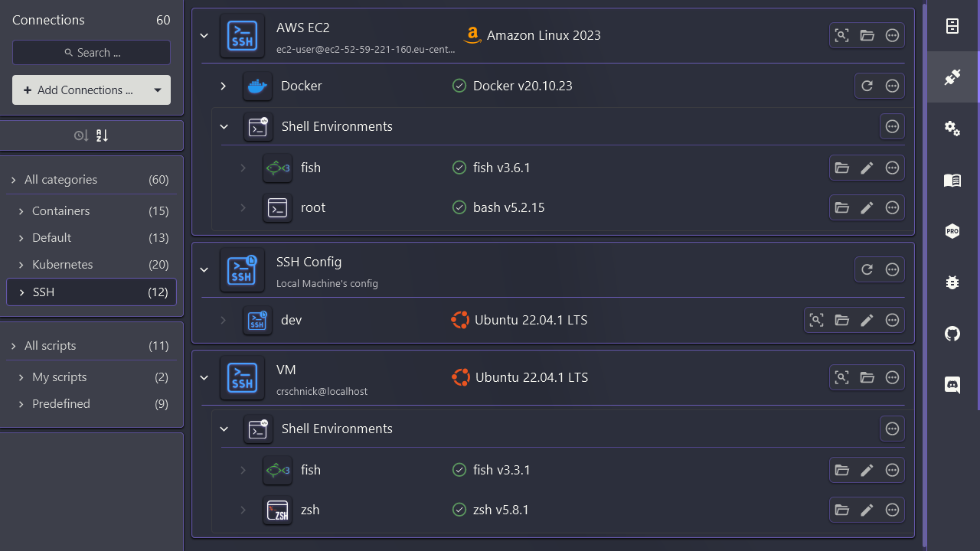This screenshot has height=551, width=980.
Task: Open the file browser sidebar tab
Action: (952, 26)
